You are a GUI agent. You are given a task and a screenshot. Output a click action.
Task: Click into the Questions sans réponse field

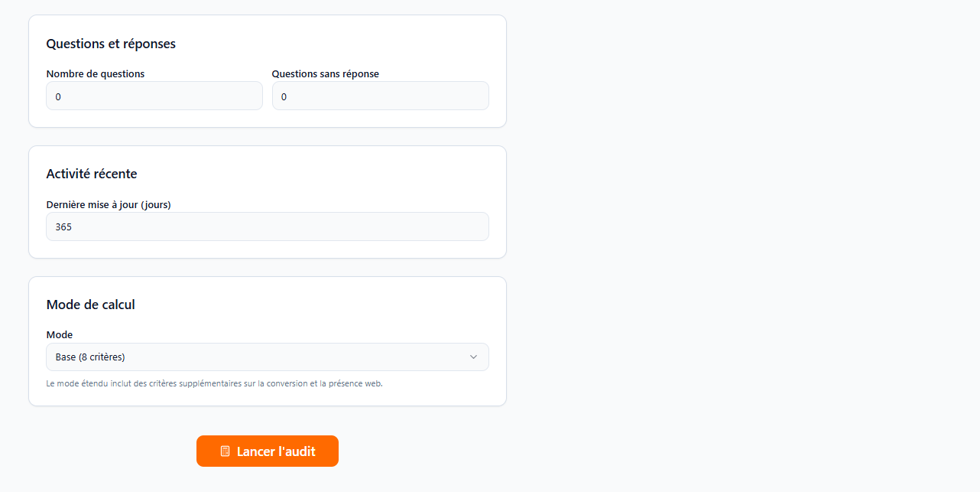point(380,96)
